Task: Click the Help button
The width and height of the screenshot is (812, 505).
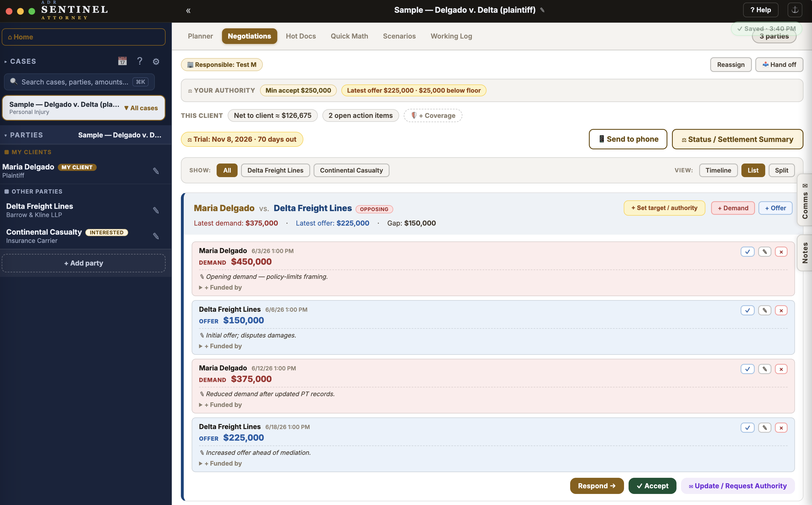Action: coord(760,10)
